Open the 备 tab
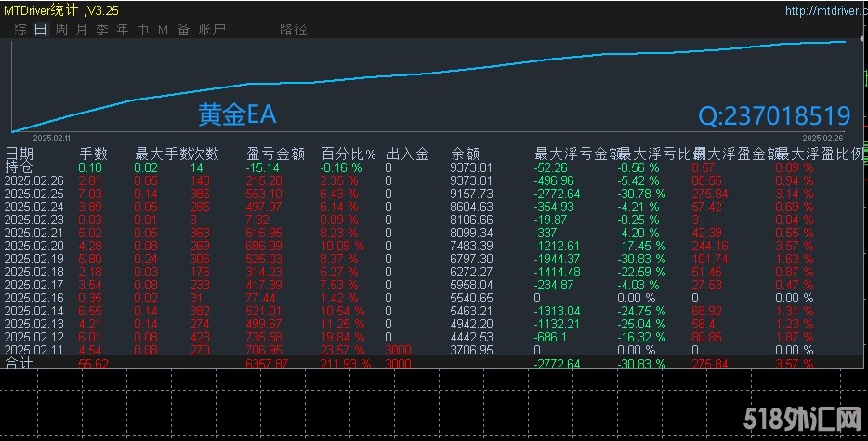This screenshot has height=441, width=868. 183,30
